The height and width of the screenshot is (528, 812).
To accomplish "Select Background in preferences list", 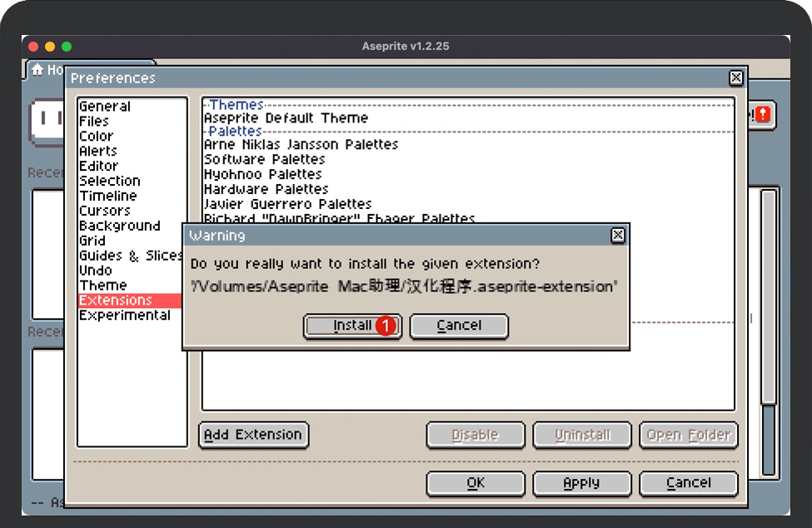I will (x=130, y=227).
